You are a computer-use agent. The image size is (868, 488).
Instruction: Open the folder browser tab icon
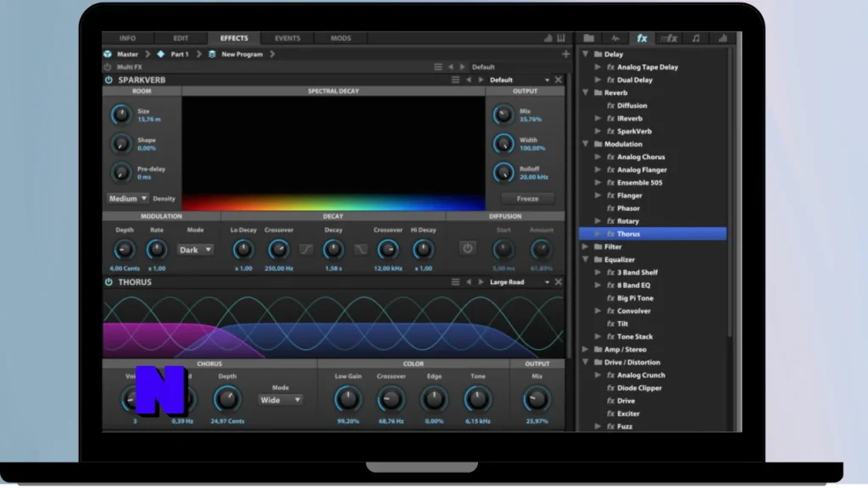point(588,38)
